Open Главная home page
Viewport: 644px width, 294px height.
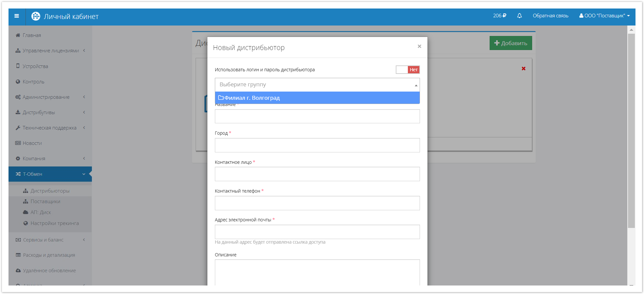(x=32, y=35)
